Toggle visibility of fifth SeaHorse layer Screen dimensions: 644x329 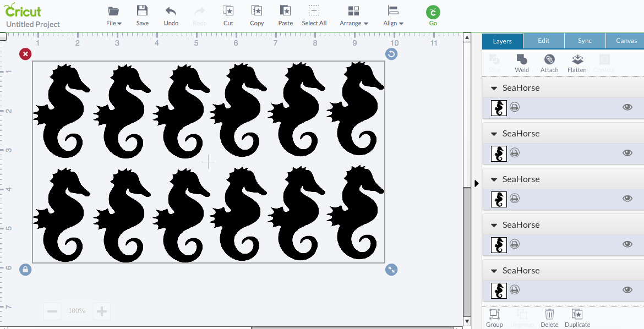click(627, 290)
